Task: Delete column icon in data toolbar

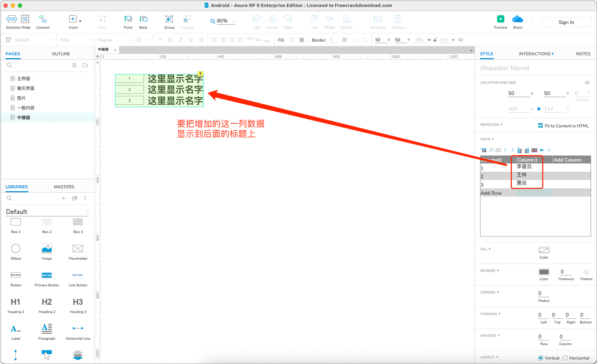Action: coord(534,150)
